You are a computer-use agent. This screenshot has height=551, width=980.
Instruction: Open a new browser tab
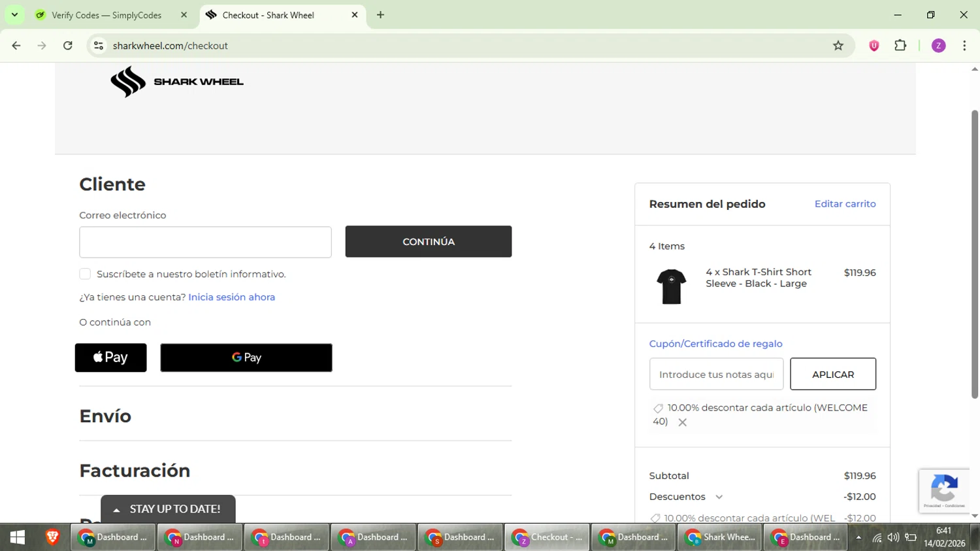tap(380, 15)
